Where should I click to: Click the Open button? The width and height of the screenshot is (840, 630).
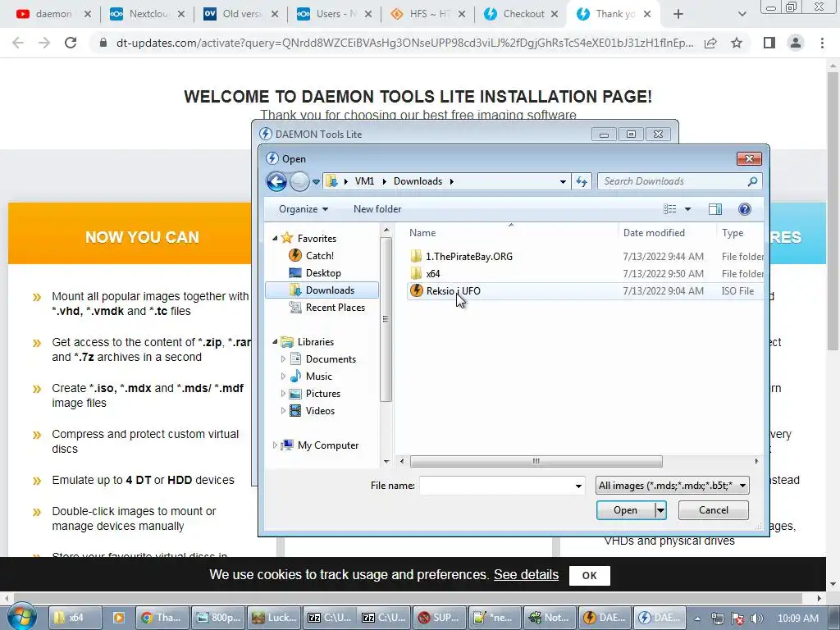point(625,510)
